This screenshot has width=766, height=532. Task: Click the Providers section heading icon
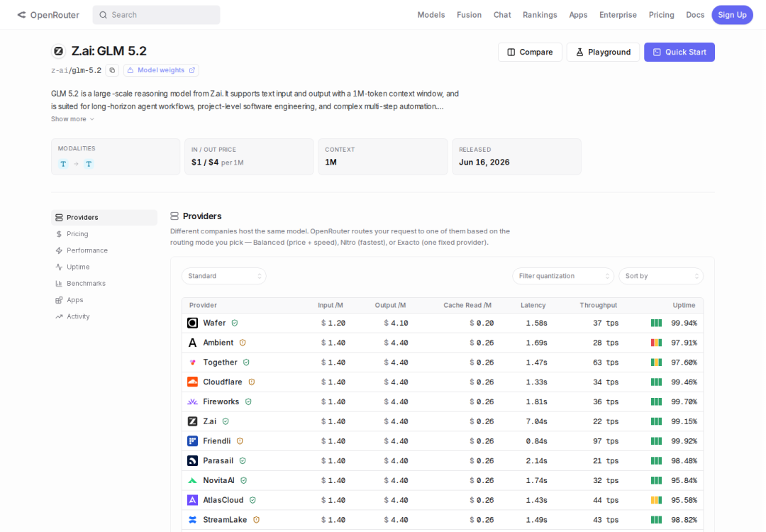coord(174,216)
